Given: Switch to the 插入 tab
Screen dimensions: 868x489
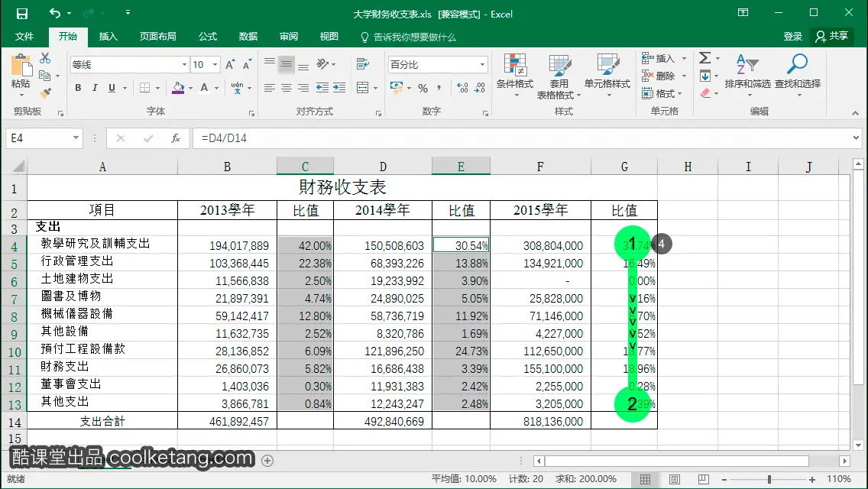Looking at the screenshot, I should 108,37.
